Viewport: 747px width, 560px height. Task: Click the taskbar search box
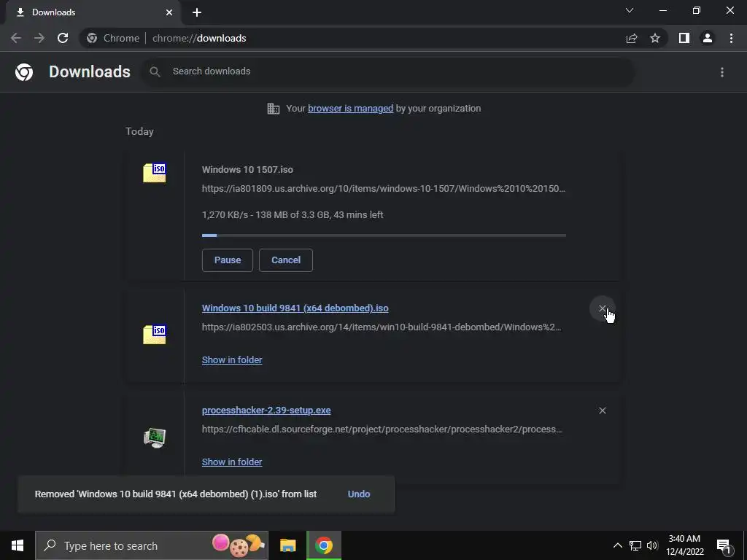coord(152,545)
